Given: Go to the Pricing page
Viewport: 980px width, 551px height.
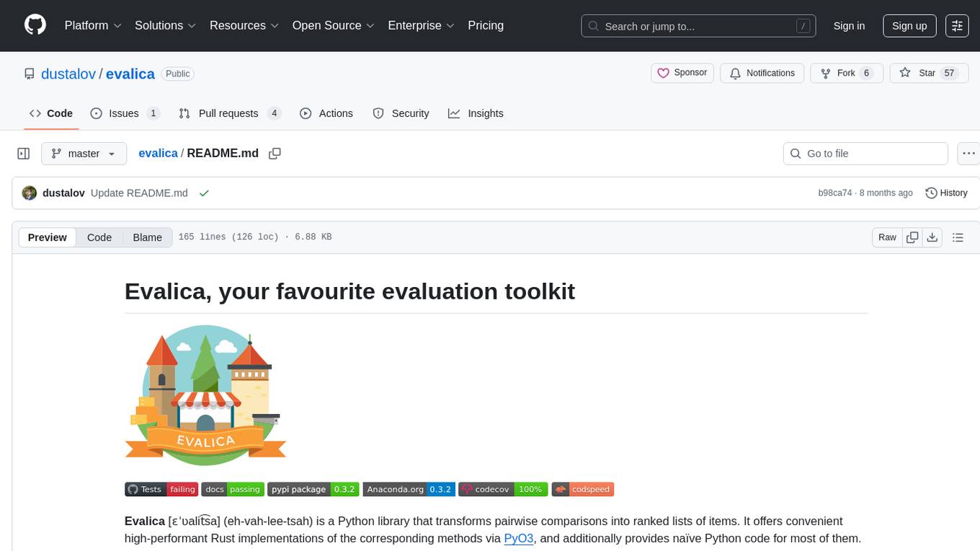Looking at the screenshot, I should coord(486,25).
